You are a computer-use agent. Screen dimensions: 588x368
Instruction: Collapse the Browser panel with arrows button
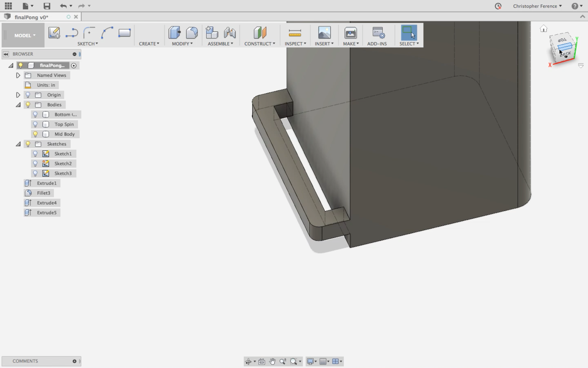coord(6,54)
